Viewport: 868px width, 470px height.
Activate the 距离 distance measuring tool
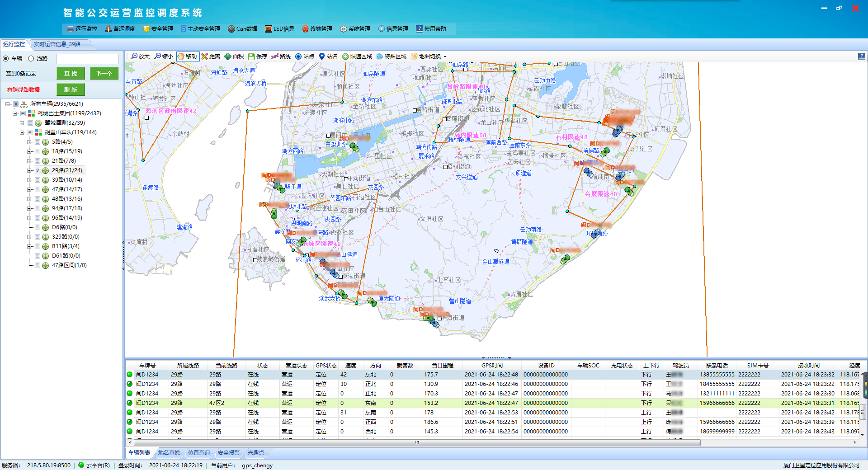pos(210,56)
